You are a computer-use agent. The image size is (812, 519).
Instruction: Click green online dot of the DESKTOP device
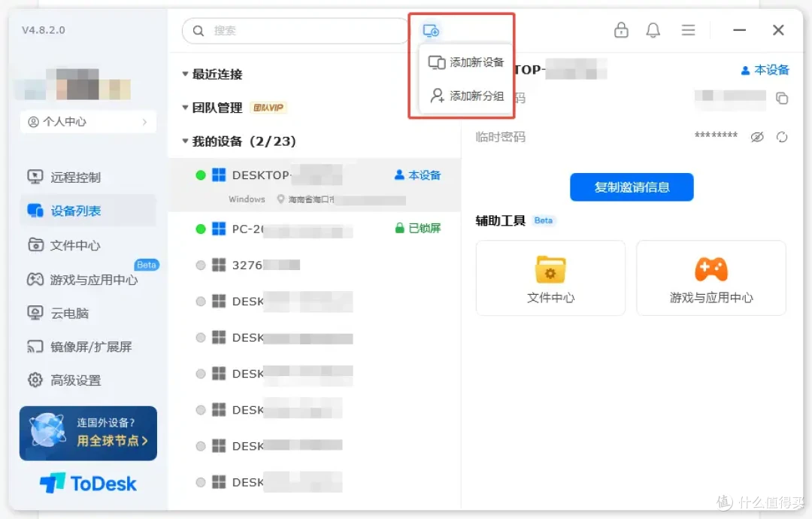[x=201, y=175]
